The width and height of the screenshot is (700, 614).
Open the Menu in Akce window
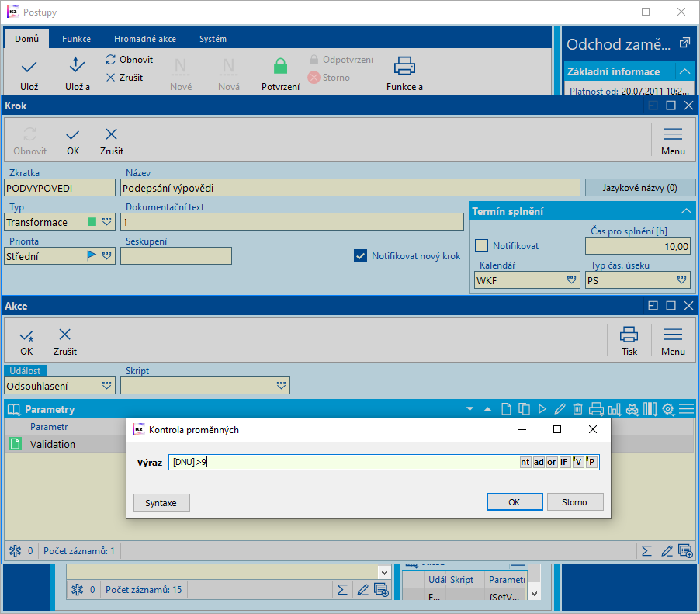point(673,342)
